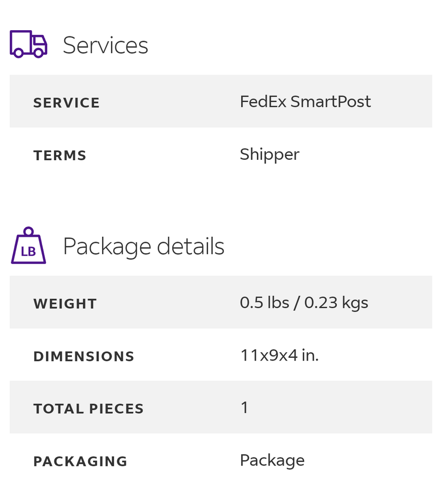
Task: Click the LB weight scale icon
Action: (x=28, y=245)
